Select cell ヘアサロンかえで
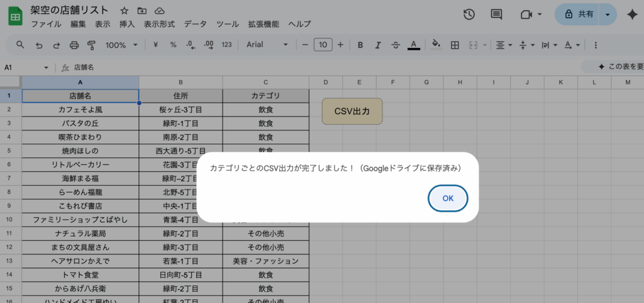The height and width of the screenshot is (303, 644). [80, 261]
